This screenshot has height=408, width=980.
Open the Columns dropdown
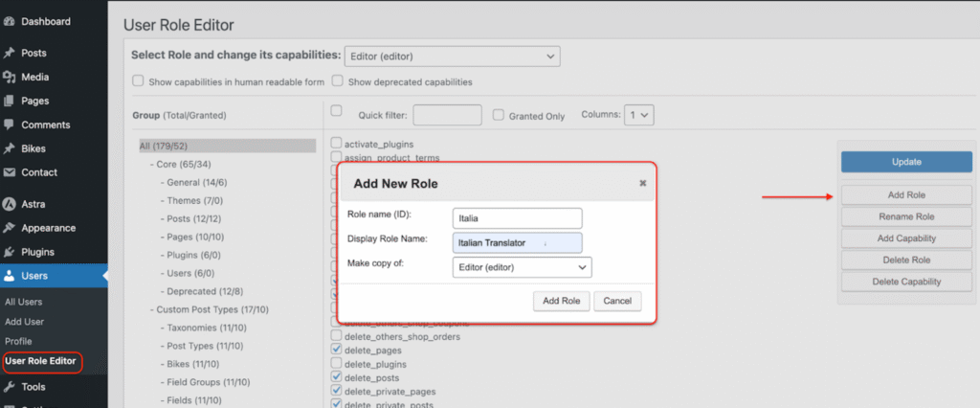click(x=638, y=115)
